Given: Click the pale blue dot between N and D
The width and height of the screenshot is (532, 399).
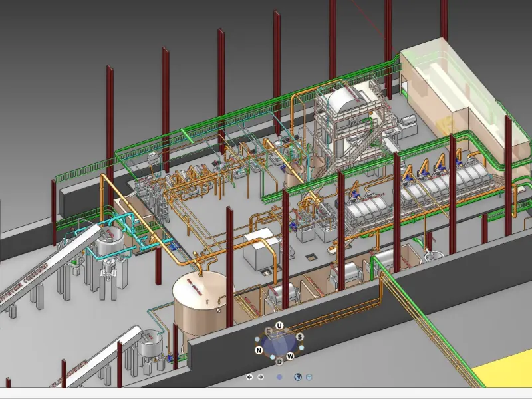Looking at the screenshot, I should [272, 357].
